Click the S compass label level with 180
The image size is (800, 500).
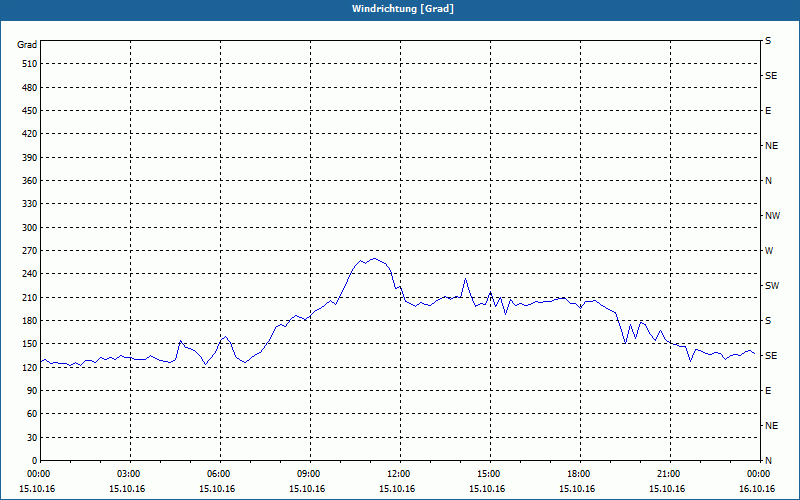768,321
